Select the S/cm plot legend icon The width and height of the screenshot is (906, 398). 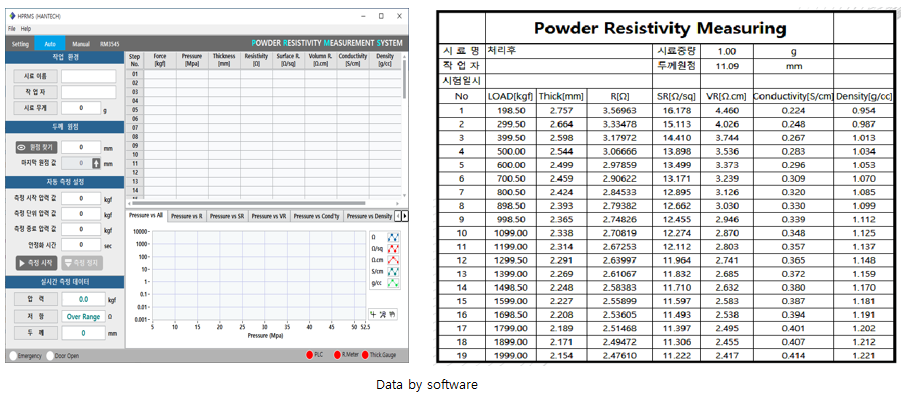(394, 271)
